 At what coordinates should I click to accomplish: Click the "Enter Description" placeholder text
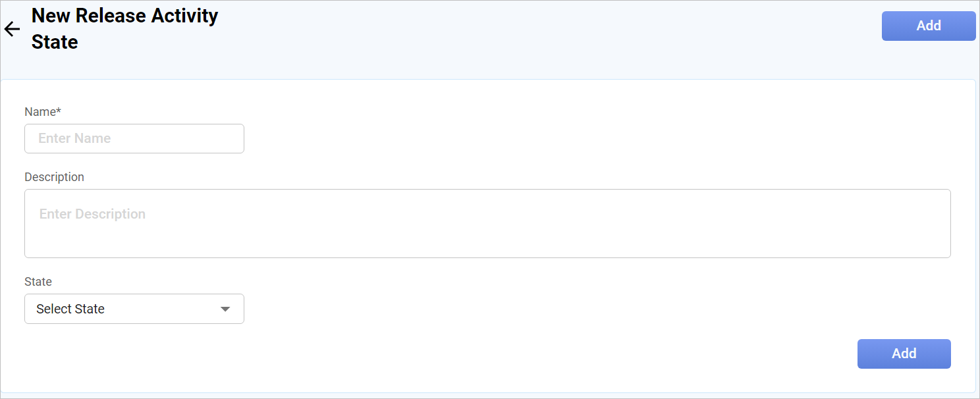click(x=92, y=215)
